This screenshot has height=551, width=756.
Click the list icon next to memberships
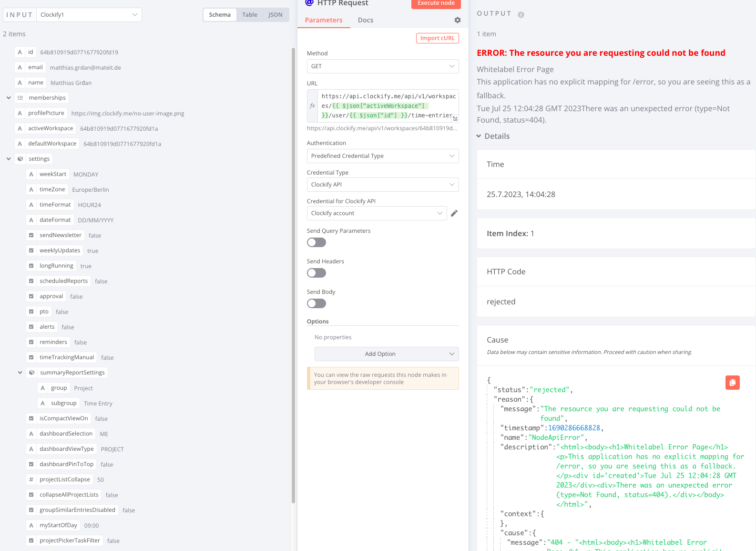(20, 98)
